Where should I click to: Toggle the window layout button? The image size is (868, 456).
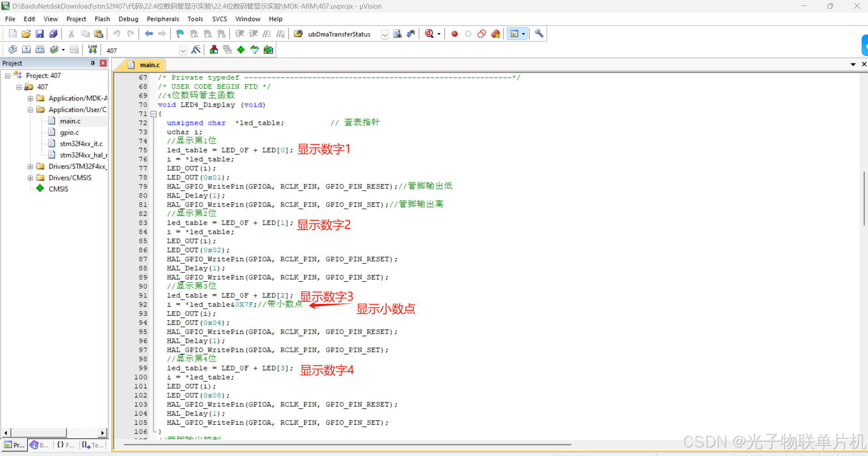[x=514, y=34]
